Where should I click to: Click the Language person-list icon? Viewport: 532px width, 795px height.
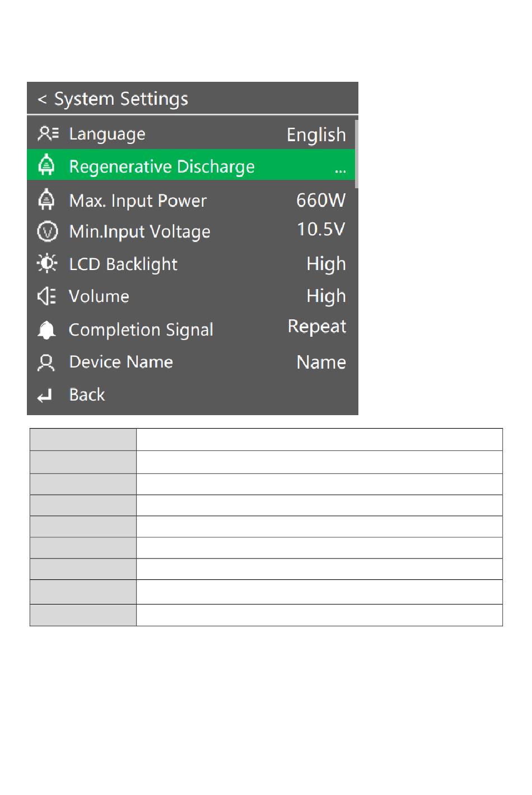coord(48,133)
